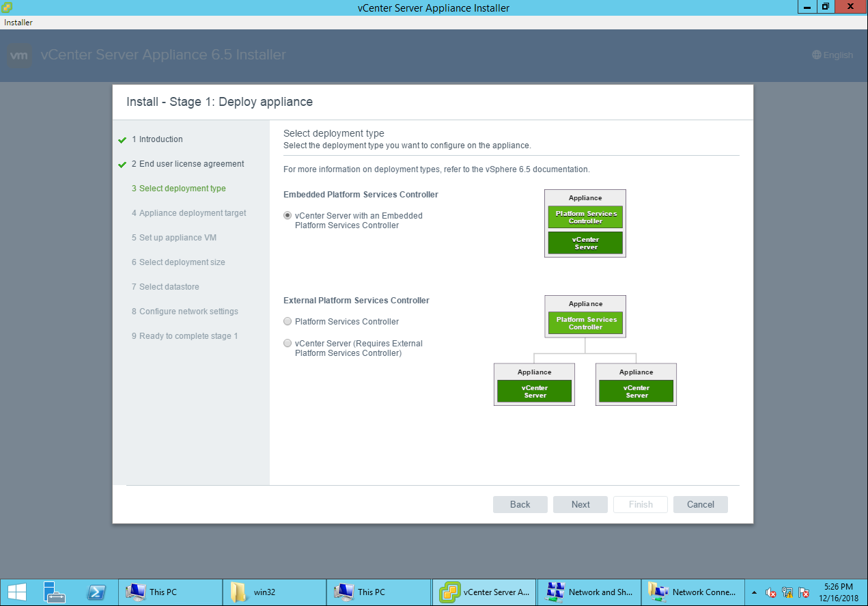The image size is (868, 606).
Task: Open the taskbar clock and date
Action: tap(838, 592)
